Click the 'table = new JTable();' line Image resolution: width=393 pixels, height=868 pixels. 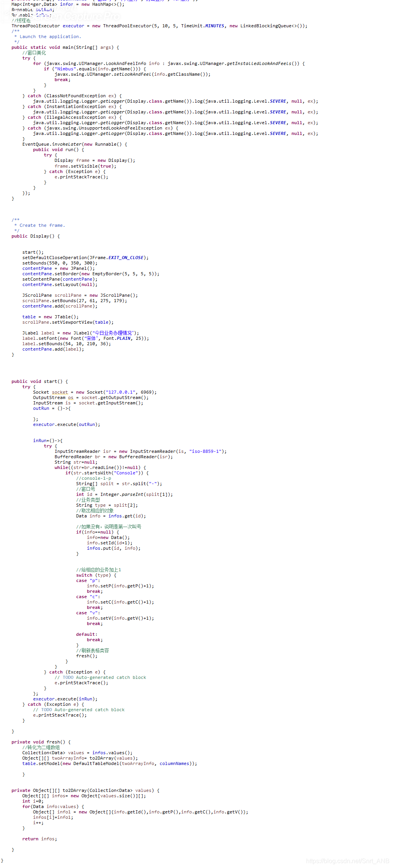[50, 317]
